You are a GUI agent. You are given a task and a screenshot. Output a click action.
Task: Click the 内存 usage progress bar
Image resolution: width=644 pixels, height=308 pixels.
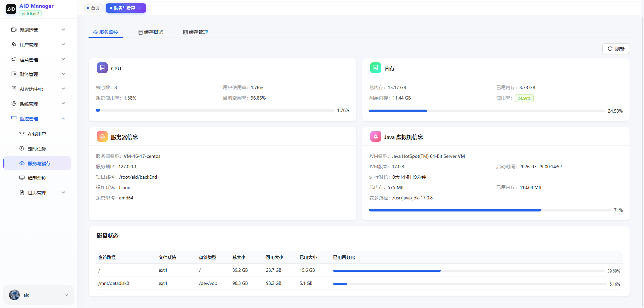click(487, 111)
